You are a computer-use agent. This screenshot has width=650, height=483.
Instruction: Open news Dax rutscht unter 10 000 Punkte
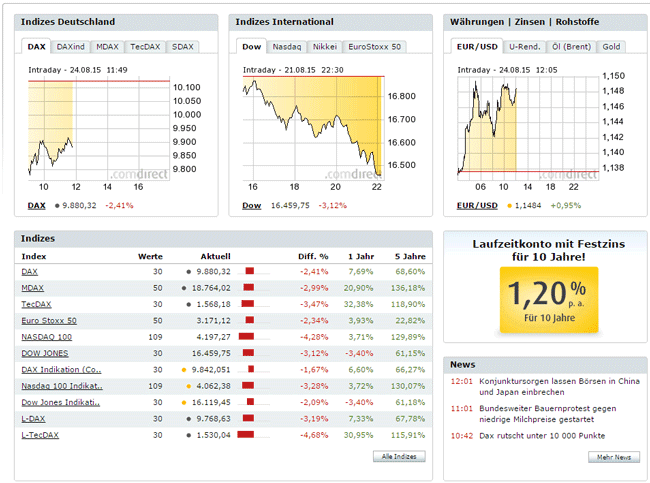point(542,436)
